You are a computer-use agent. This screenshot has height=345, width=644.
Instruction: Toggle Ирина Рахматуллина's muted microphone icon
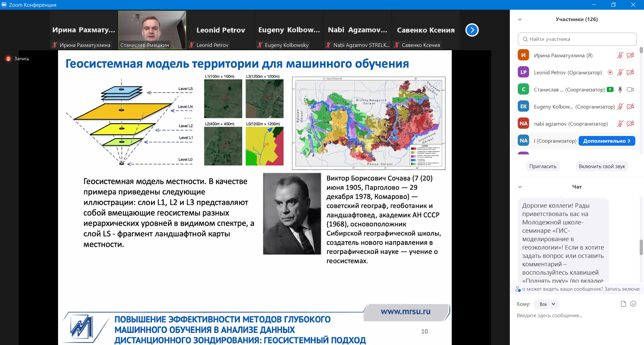pos(620,55)
